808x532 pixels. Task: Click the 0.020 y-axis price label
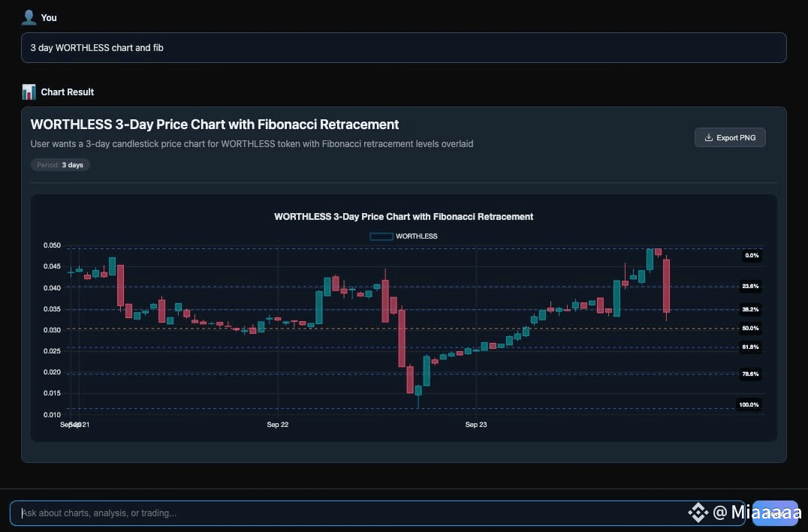[x=52, y=372]
